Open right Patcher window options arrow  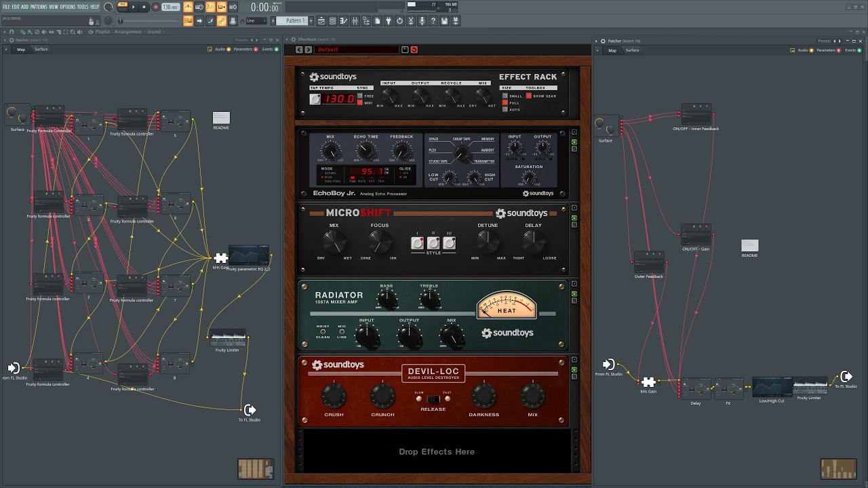[597, 41]
